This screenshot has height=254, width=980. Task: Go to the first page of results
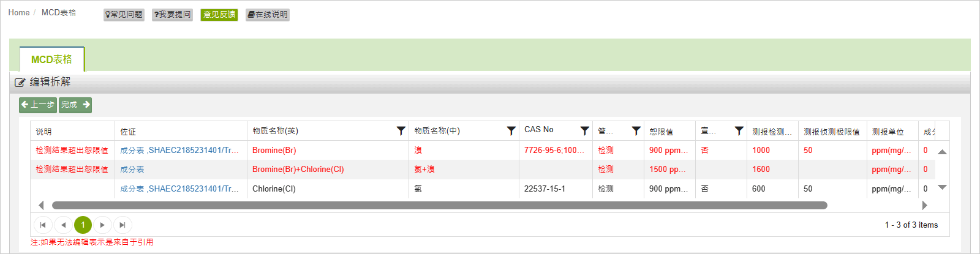[x=43, y=225]
